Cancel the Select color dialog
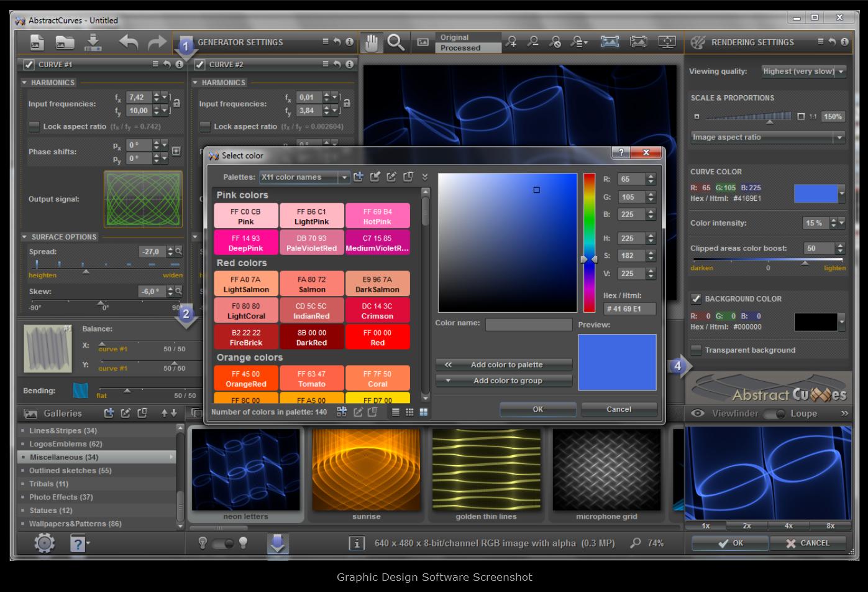 click(619, 409)
